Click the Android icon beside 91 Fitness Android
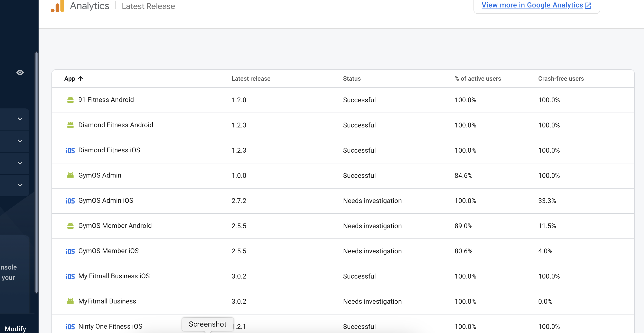The image size is (644, 333). point(70,100)
